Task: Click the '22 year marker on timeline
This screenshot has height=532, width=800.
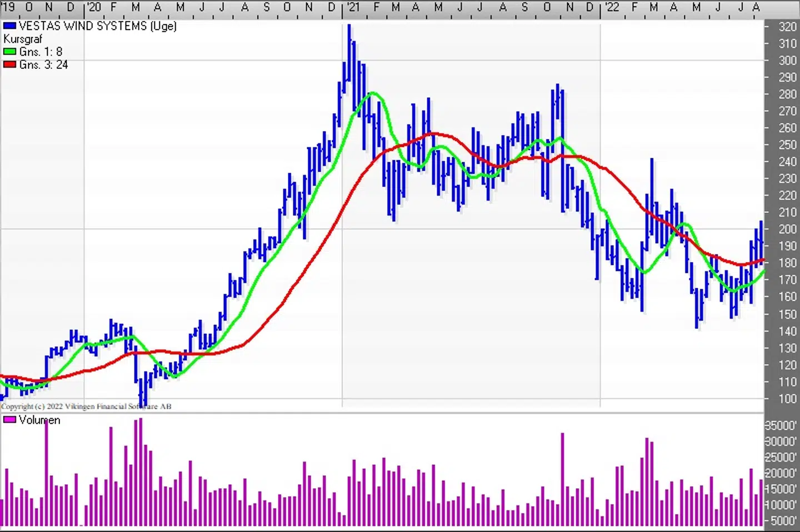Action: click(x=612, y=7)
